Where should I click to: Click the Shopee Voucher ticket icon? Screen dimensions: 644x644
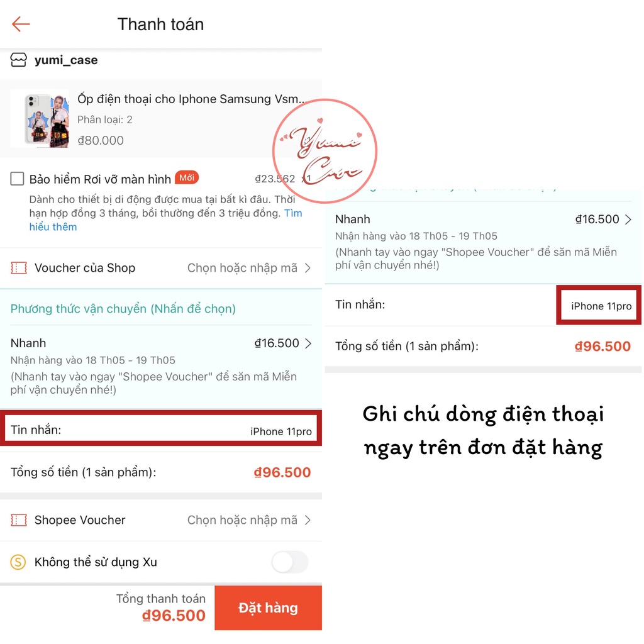point(19,520)
